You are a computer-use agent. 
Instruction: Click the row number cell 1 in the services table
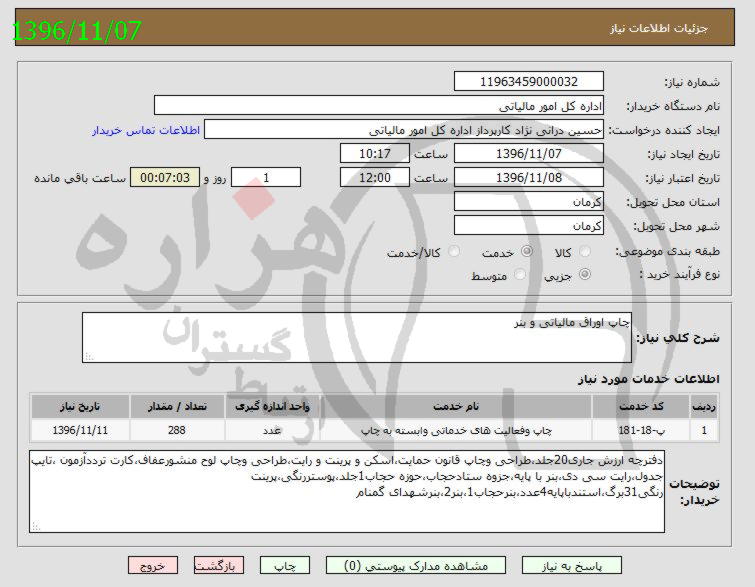[703, 430]
